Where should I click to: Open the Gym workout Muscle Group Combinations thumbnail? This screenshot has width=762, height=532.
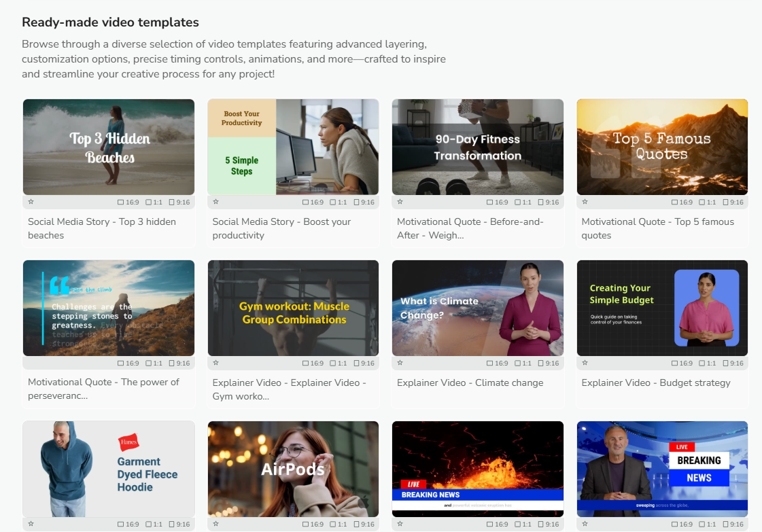point(293,308)
